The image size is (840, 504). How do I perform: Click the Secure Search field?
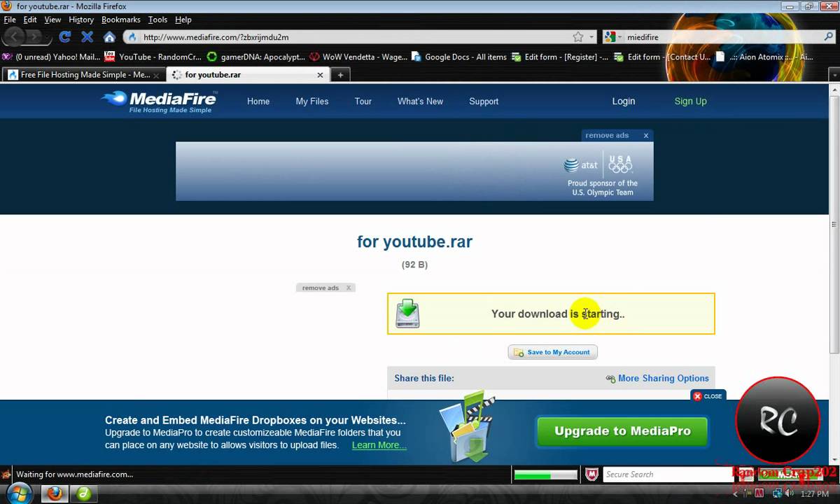click(669, 475)
